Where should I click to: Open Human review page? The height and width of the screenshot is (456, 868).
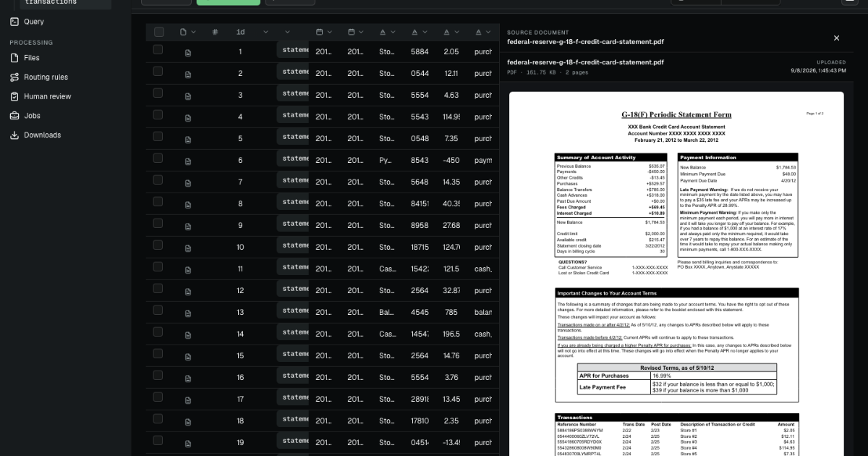pos(48,96)
